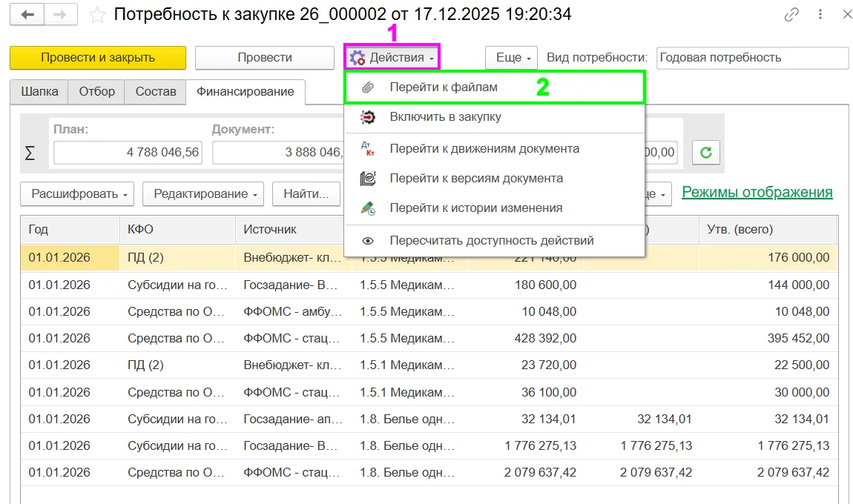Sort by the Утв. (всего) column header

point(768,230)
